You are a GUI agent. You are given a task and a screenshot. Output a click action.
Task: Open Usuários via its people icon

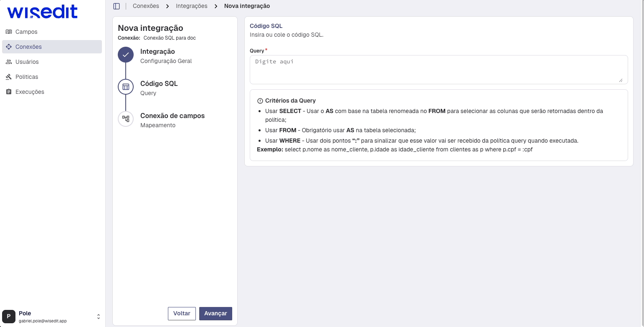[x=9, y=62]
